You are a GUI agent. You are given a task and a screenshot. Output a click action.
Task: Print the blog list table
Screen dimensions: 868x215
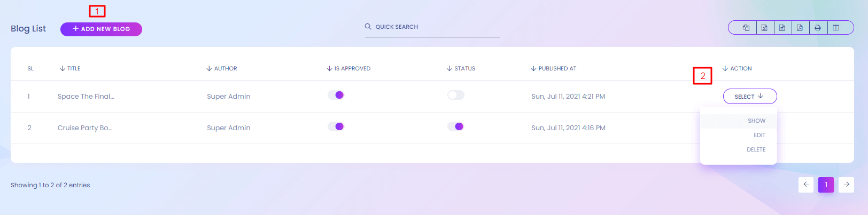pyautogui.click(x=818, y=28)
